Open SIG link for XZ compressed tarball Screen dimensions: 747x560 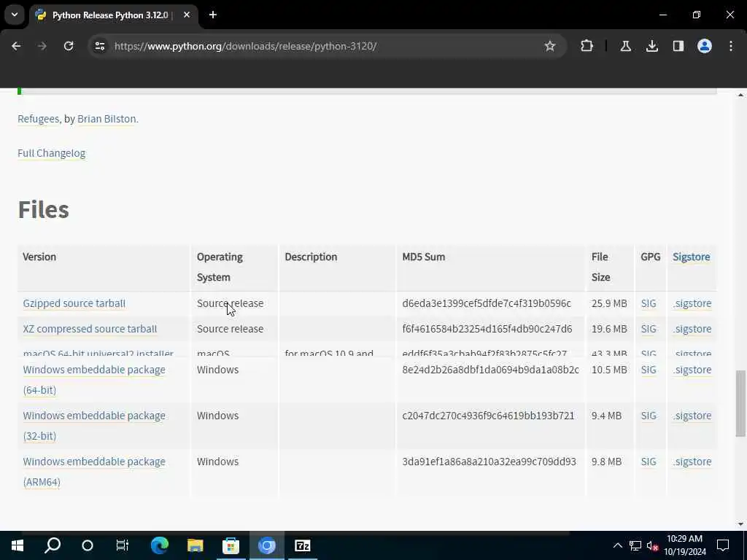[649, 329]
